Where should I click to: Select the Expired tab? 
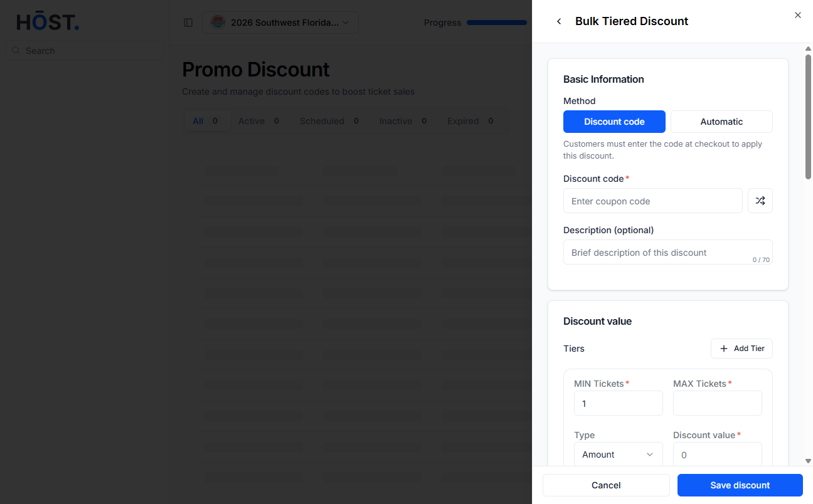[x=470, y=121]
